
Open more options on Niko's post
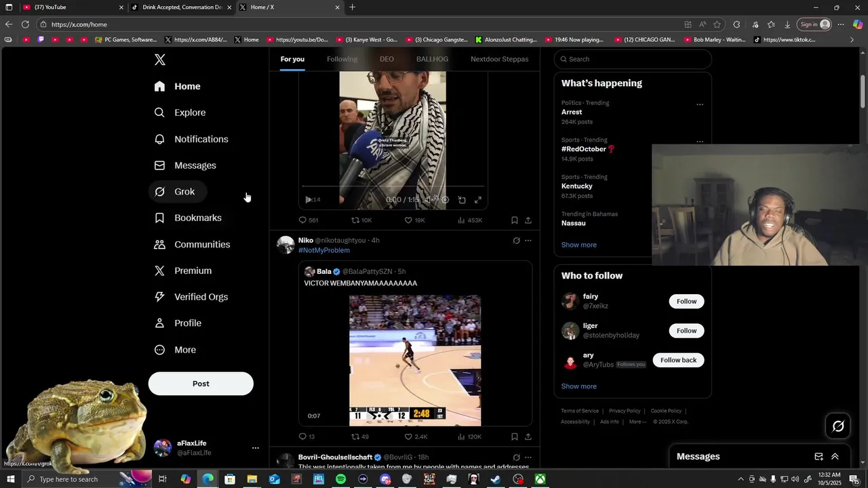pyautogui.click(x=528, y=241)
